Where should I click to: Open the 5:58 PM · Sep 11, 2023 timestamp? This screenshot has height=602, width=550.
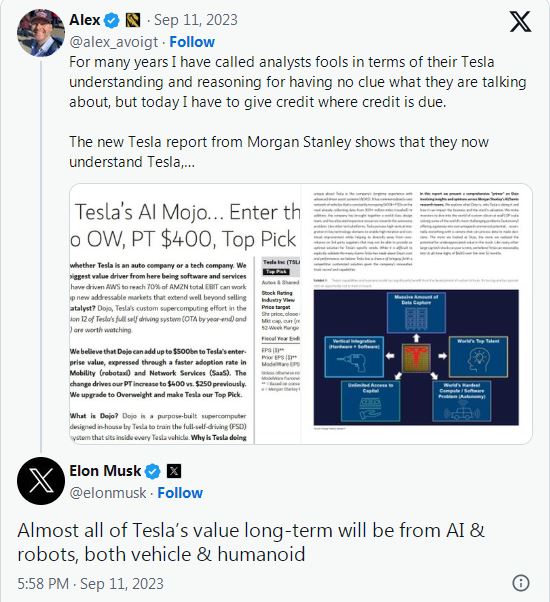pyautogui.click(x=91, y=584)
